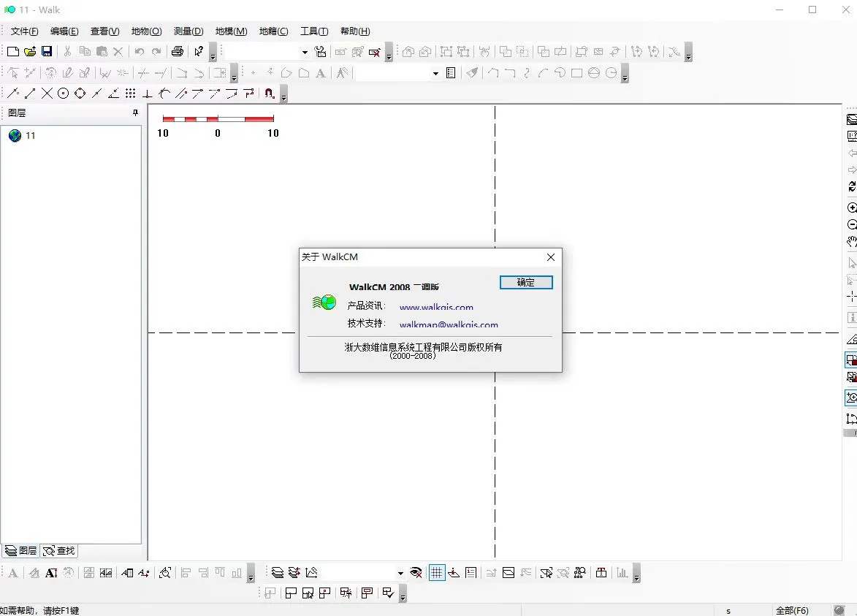Click the refresh arrows icon on right sidebar
The width and height of the screenshot is (857, 616).
[x=852, y=186]
